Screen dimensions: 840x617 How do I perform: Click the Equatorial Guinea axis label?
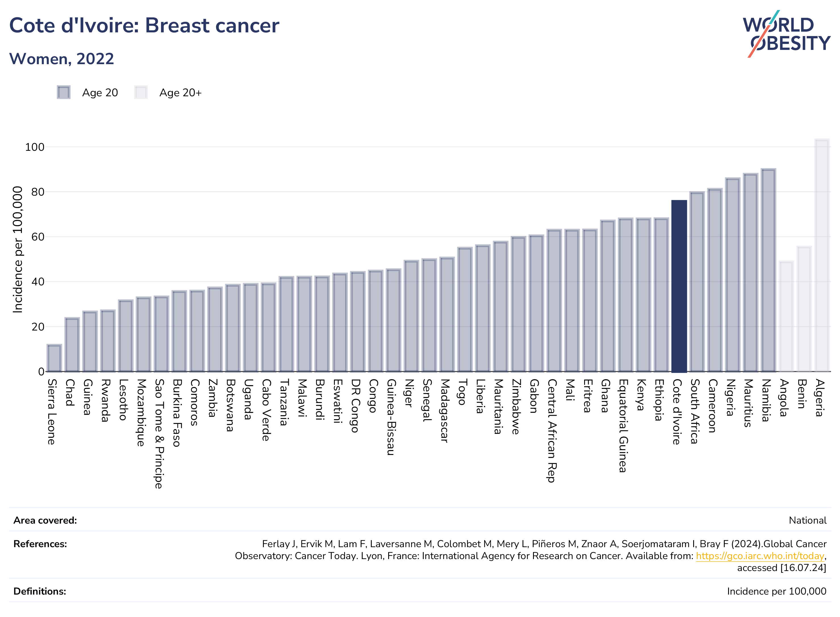pos(623,426)
